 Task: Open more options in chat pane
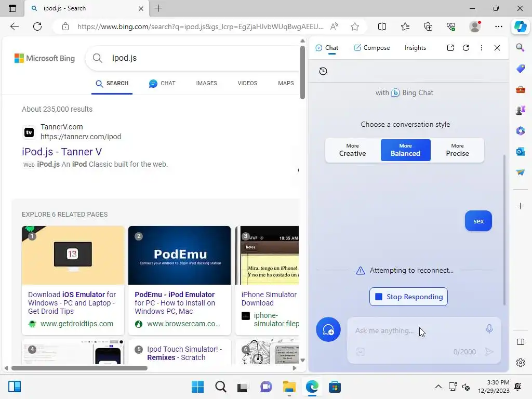[482, 48]
